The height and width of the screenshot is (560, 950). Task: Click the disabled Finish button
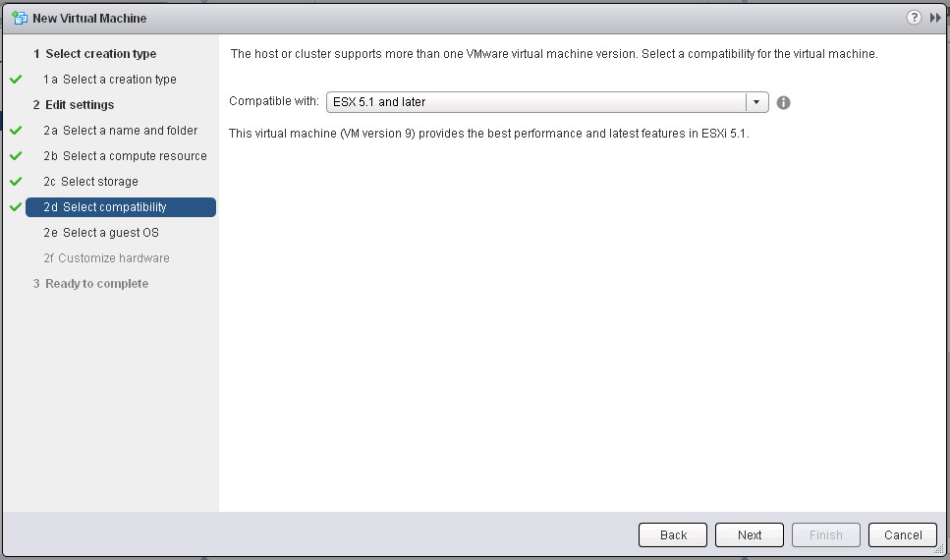[x=826, y=534]
